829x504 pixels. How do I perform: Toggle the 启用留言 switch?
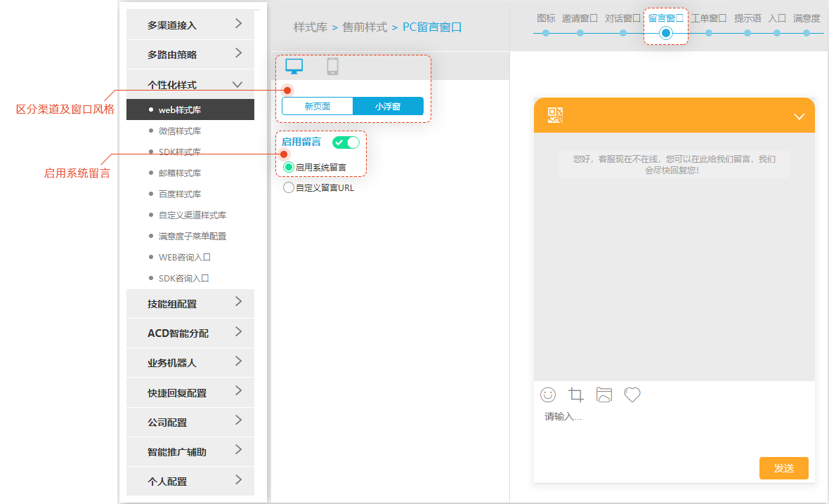(x=346, y=142)
